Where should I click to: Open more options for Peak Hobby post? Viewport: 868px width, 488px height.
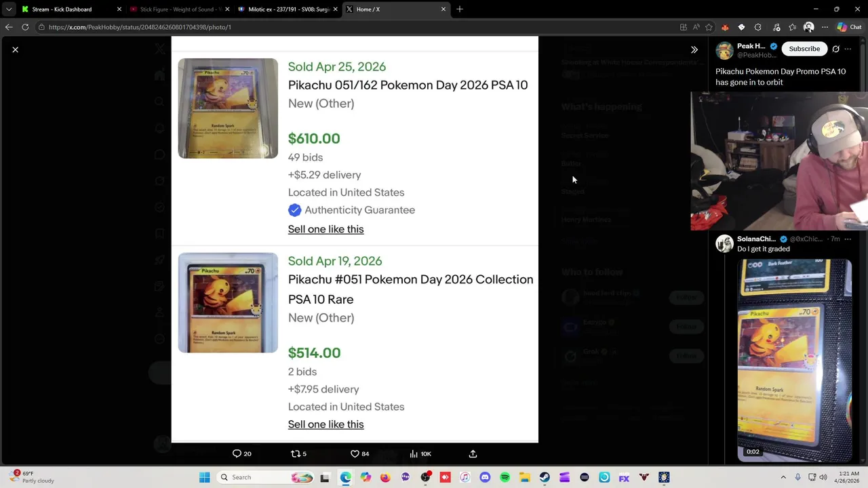(x=848, y=49)
